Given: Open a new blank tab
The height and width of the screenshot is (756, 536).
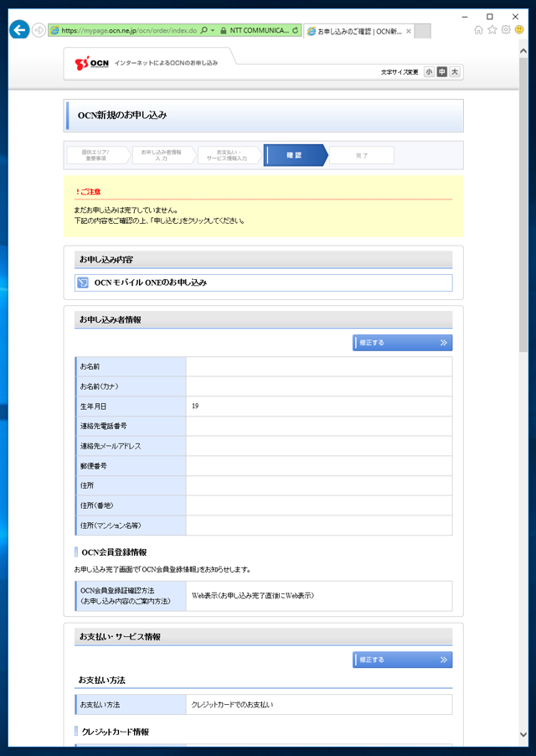Looking at the screenshot, I should coord(422,31).
